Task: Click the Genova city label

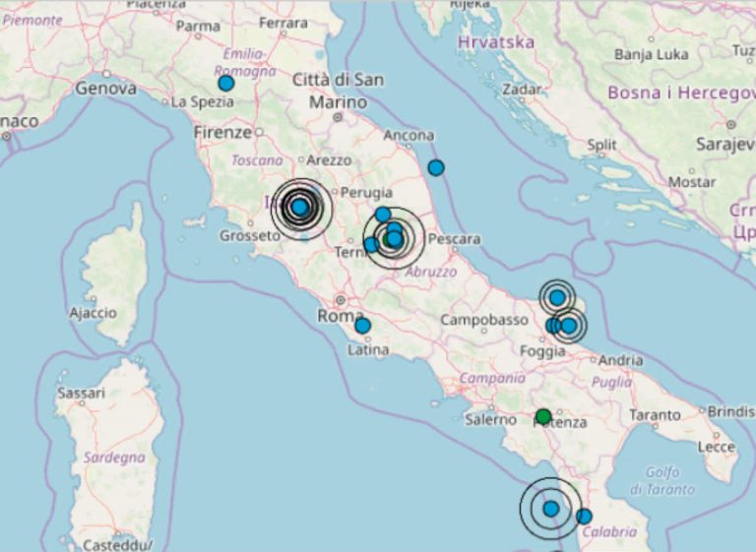Action: 106,89
